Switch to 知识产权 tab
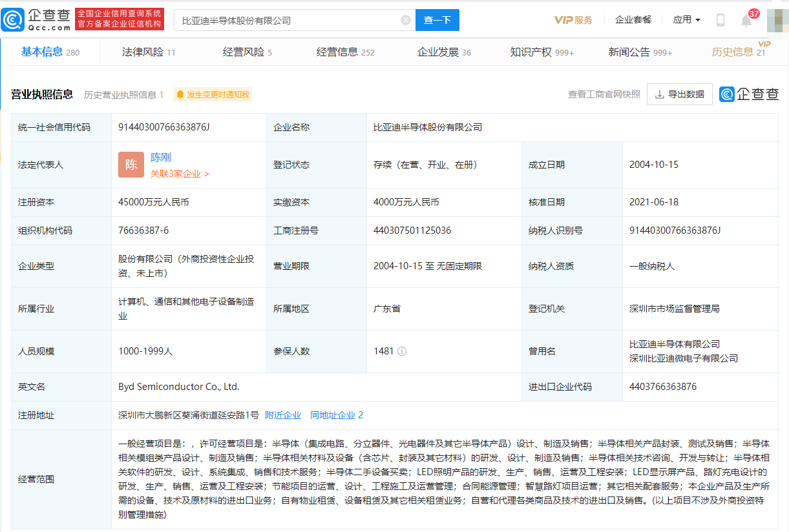Screen dimensions: 789x532 542,52
